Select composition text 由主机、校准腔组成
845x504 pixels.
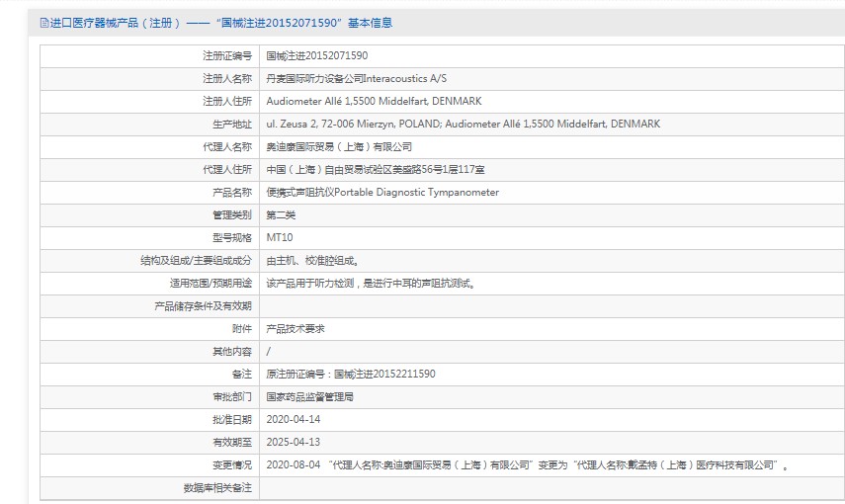[x=313, y=260]
